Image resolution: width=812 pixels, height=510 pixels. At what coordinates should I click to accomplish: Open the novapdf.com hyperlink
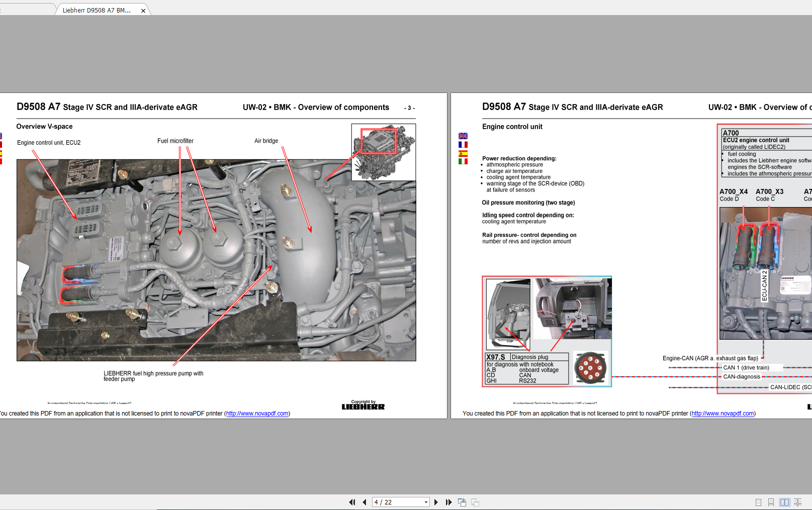pos(257,414)
